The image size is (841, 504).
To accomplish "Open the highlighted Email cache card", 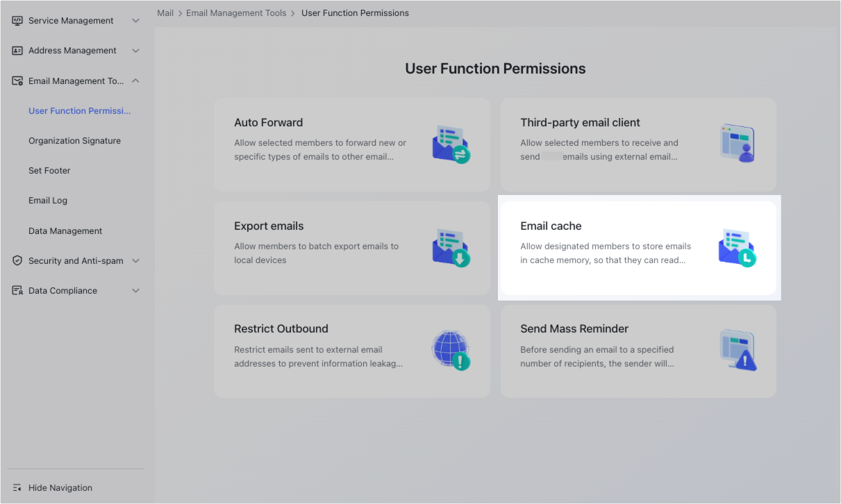I will [638, 248].
